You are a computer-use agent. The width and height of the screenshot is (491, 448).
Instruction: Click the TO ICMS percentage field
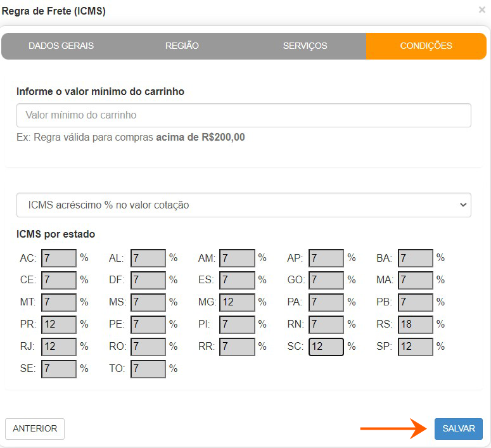coord(148,369)
